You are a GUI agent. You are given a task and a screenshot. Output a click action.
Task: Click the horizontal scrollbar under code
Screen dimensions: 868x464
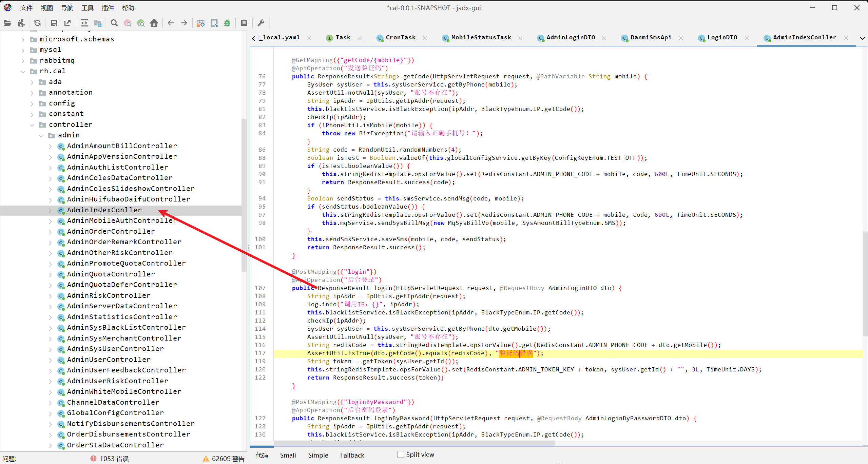(414, 443)
